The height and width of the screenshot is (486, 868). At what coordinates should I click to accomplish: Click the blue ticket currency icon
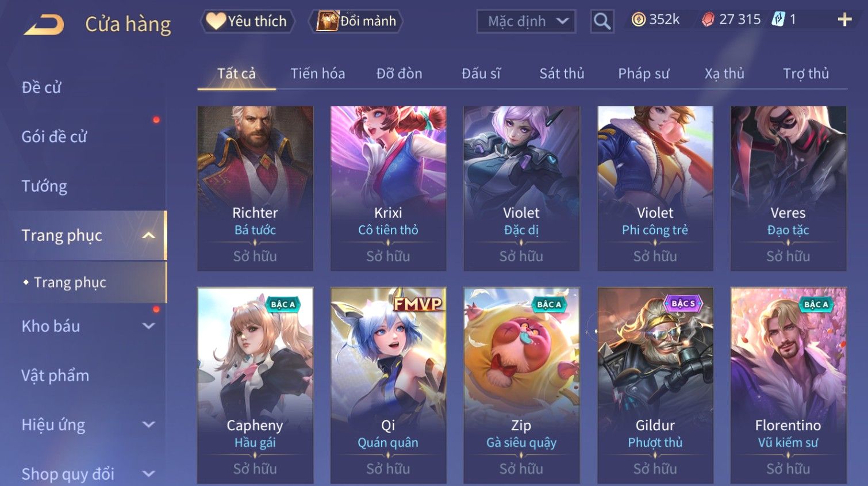pos(778,20)
